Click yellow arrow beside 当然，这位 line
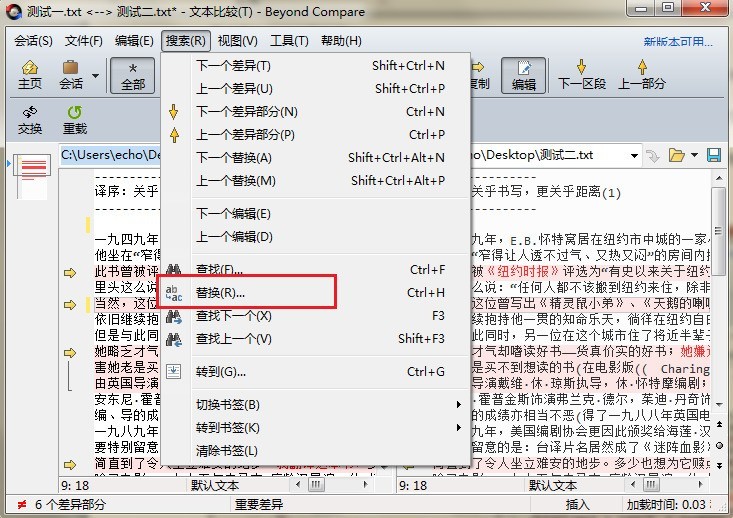 click(70, 305)
